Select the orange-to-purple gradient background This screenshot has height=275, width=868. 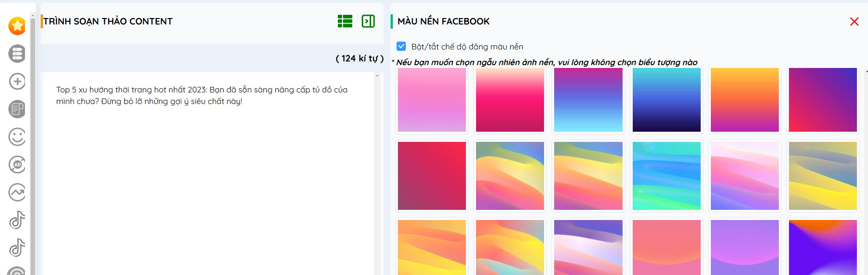[x=745, y=100]
